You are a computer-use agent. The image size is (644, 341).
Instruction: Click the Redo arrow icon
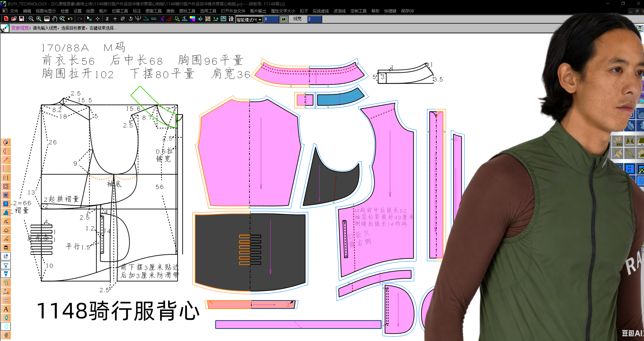(x=80, y=19)
